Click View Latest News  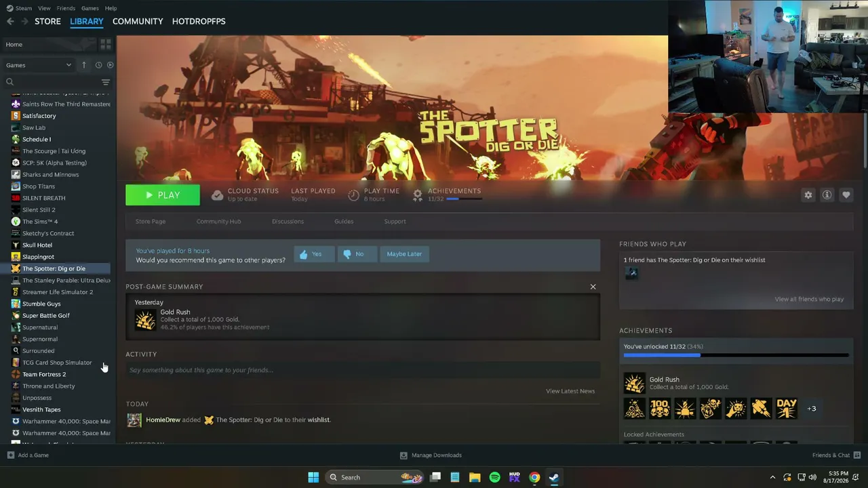tap(570, 391)
